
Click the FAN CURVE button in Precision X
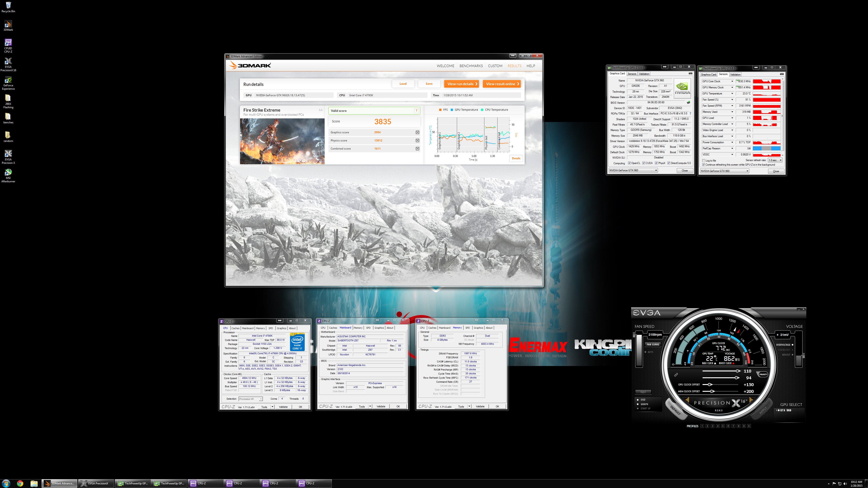coord(653,345)
